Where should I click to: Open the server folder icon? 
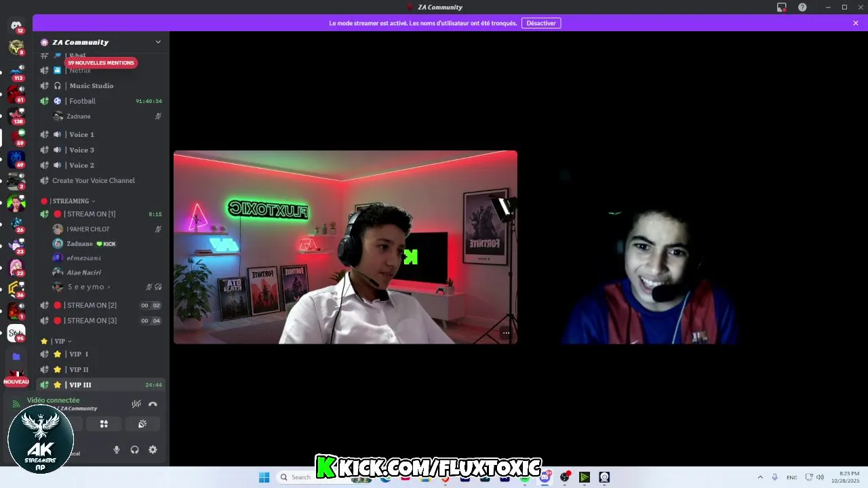click(16, 357)
